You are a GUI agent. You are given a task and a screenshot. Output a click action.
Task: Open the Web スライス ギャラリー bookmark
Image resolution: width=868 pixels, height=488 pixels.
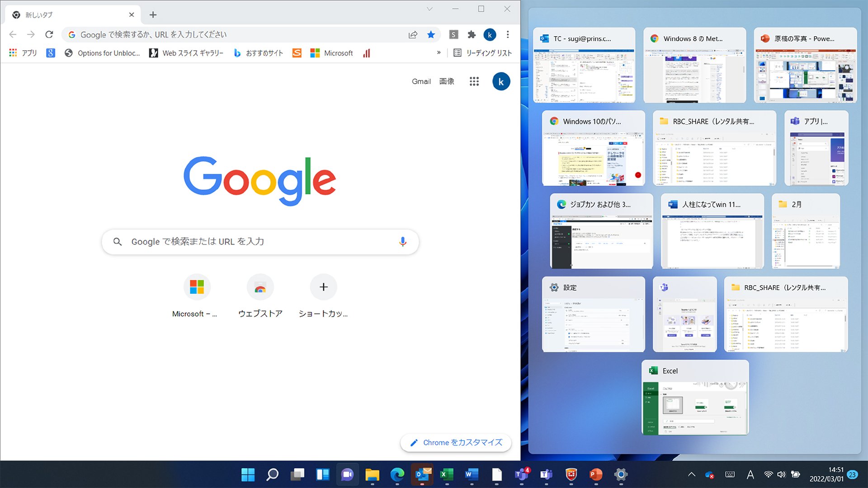(x=186, y=53)
